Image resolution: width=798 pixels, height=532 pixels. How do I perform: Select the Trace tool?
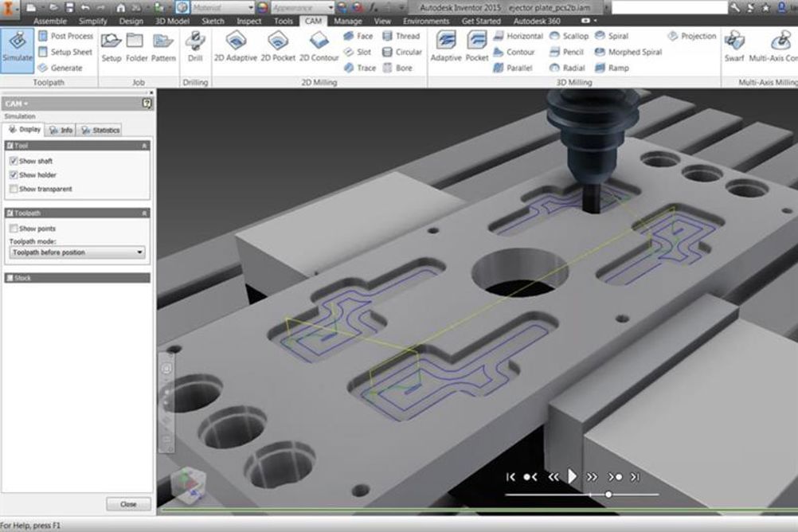[360, 68]
